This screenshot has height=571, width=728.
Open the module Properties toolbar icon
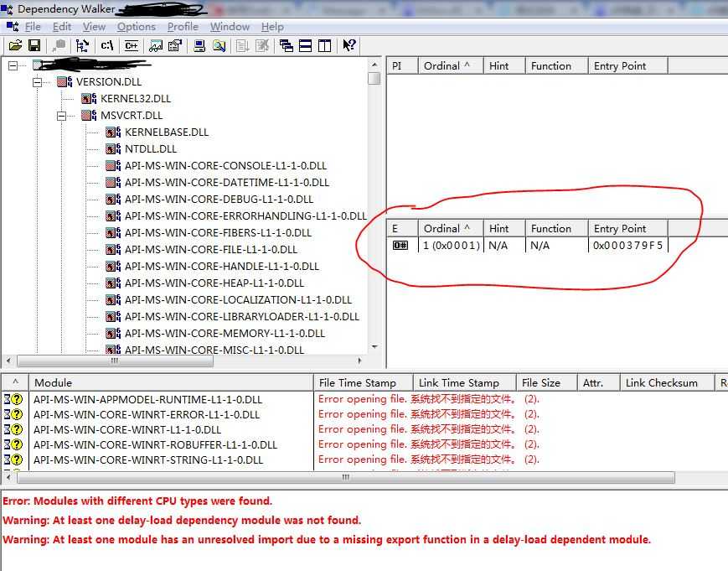click(x=175, y=45)
